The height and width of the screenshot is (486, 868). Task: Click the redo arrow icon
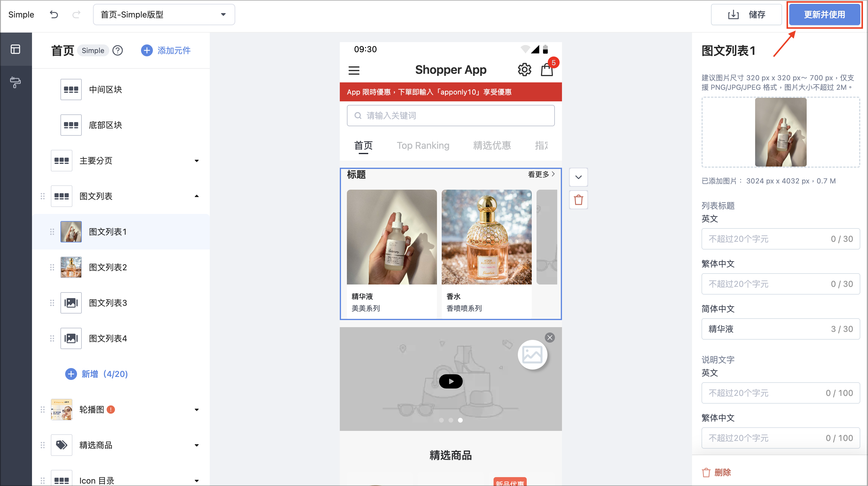coord(76,15)
